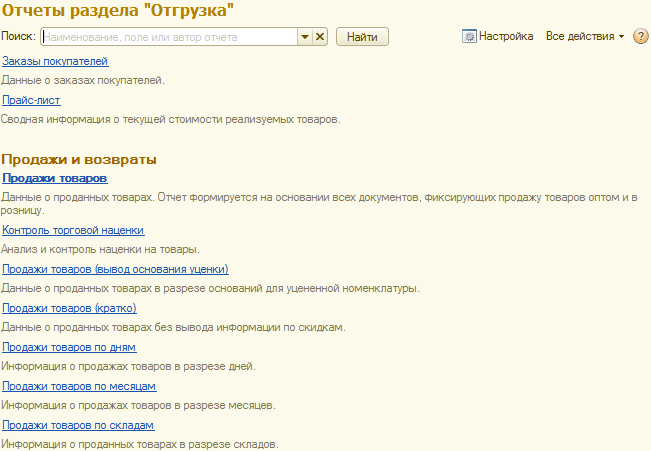Image resolution: width=651 pixels, height=451 pixels.
Task: Click the Поиск: label
Action: 19,36
